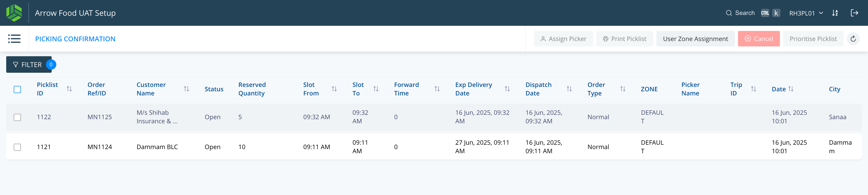Check the box for picklist 1122
This screenshot has height=195, width=868.
click(x=17, y=117)
